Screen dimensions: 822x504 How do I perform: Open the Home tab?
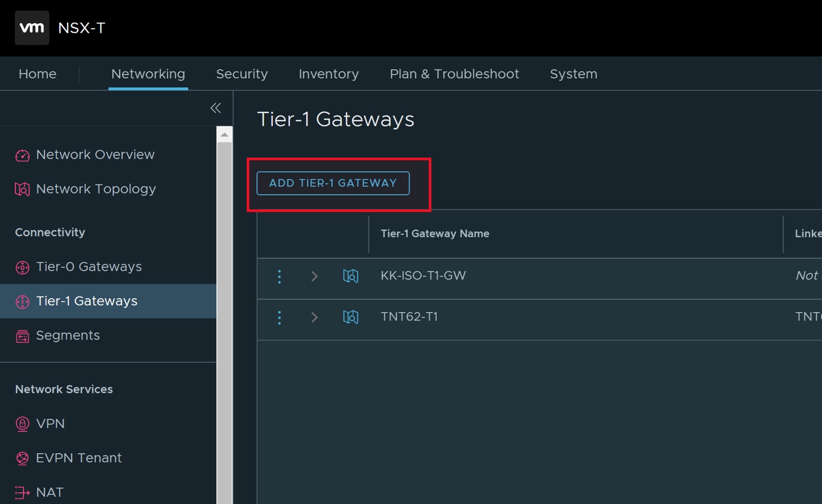[x=38, y=74]
